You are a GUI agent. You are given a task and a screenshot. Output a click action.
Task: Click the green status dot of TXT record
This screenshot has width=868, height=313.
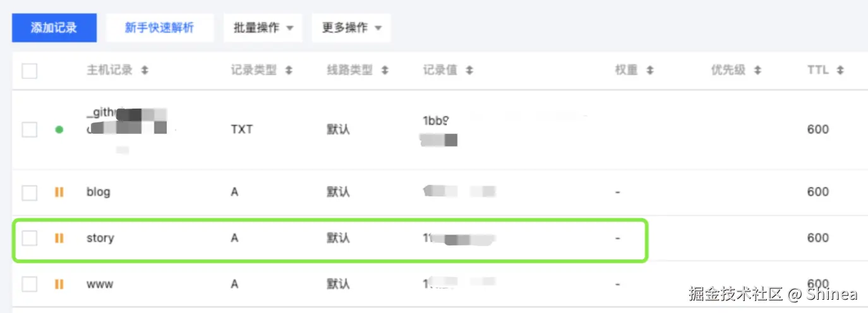[x=59, y=130]
